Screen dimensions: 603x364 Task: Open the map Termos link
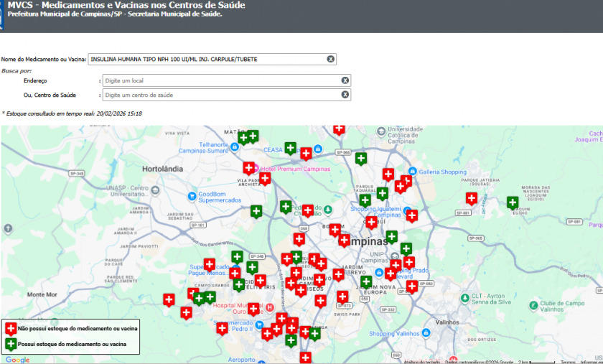(568, 361)
